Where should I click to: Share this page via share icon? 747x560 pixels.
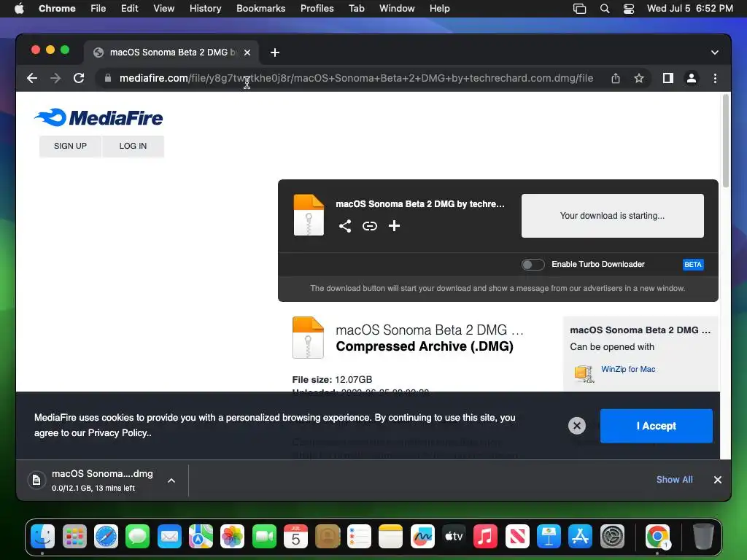coord(616,78)
